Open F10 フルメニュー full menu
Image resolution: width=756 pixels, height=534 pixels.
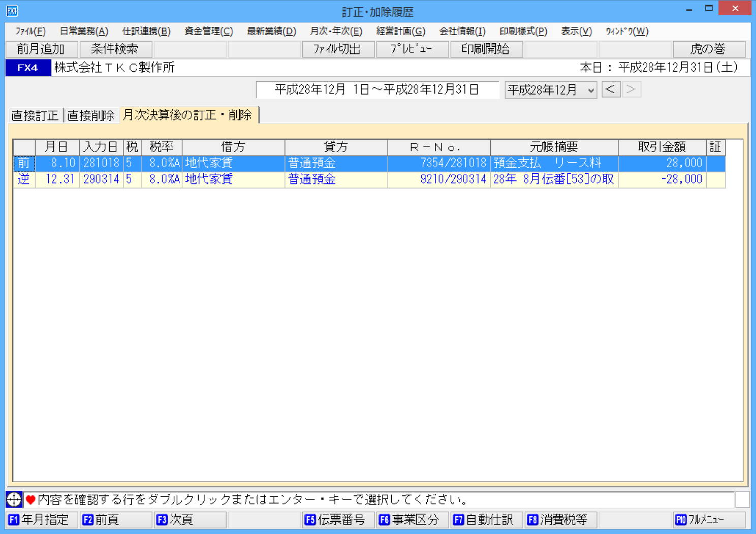tap(709, 520)
